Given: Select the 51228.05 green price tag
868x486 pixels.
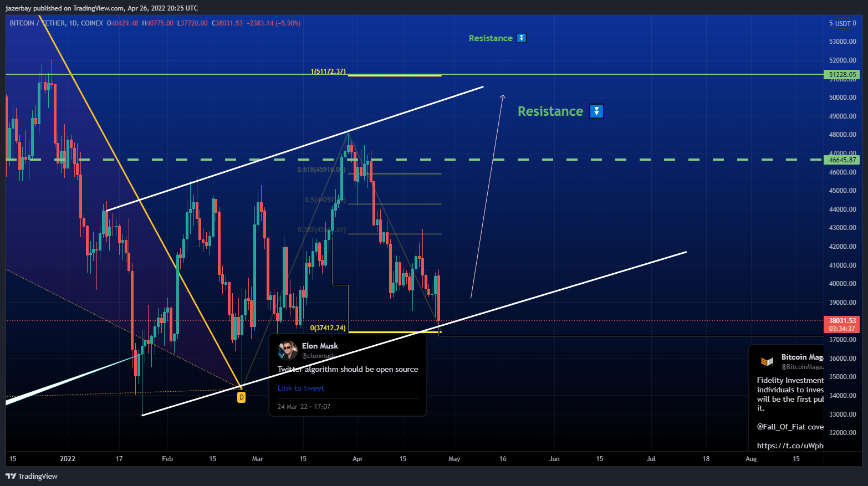Looking at the screenshot, I should pos(843,74).
